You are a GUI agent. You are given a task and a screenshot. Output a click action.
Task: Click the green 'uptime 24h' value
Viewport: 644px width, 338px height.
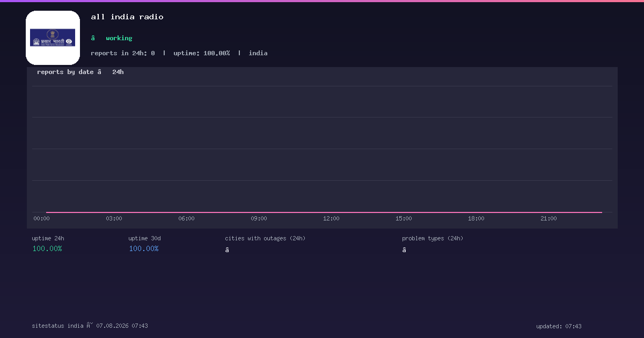click(47, 248)
